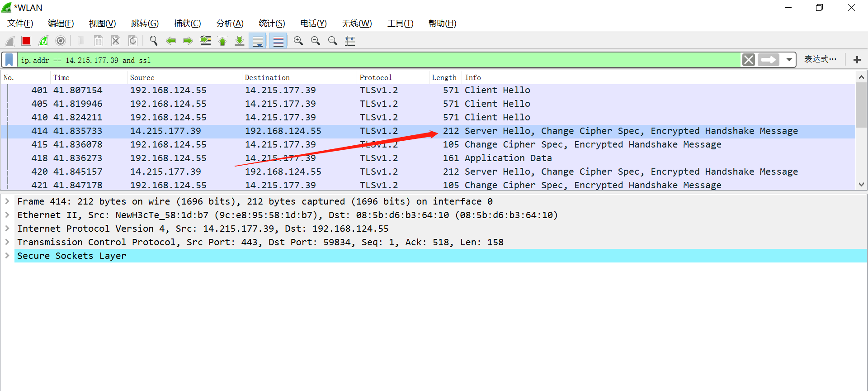This screenshot has width=868, height=391.
Task: Open the 帮助(H) menu
Action: [x=442, y=24]
